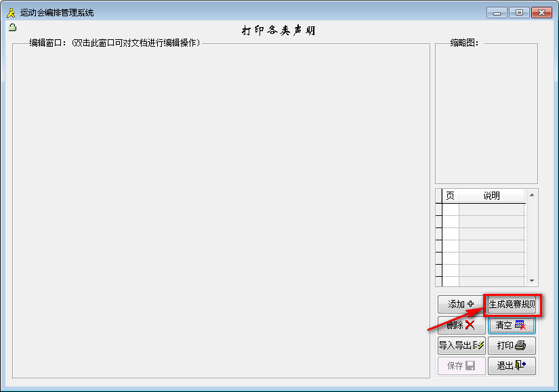Screen dimensions: 559x392
Task: Click the 清空 clear button
Action: (512, 325)
